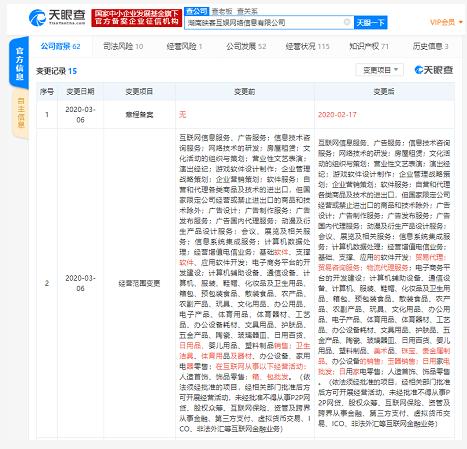
Task: Select the 官方信息 side tab
Action: tap(20, 63)
